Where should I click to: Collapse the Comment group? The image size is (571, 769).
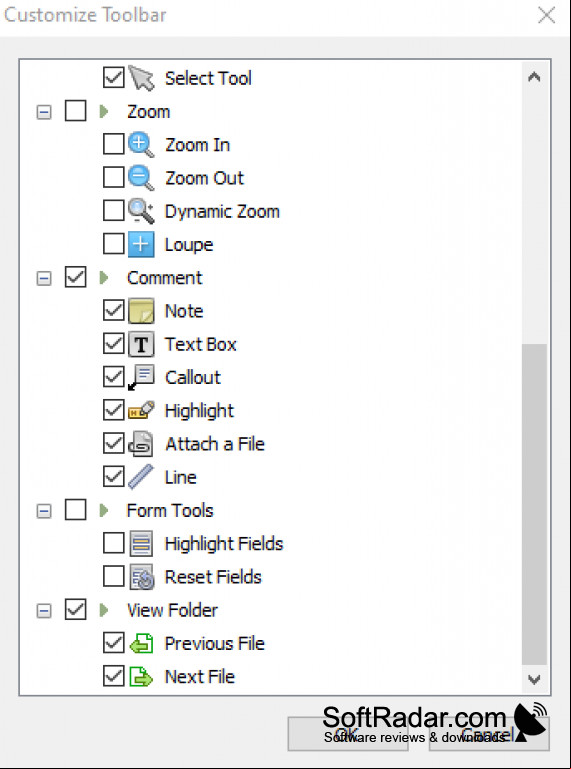pos(44,279)
